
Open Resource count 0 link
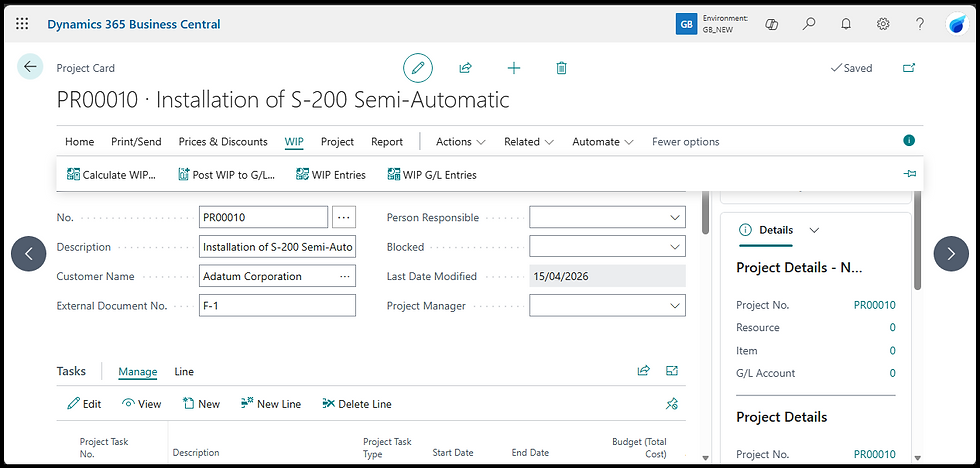coord(892,327)
